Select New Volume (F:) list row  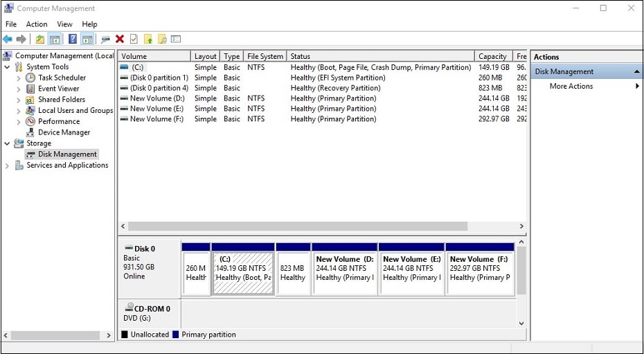coord(323,118)
